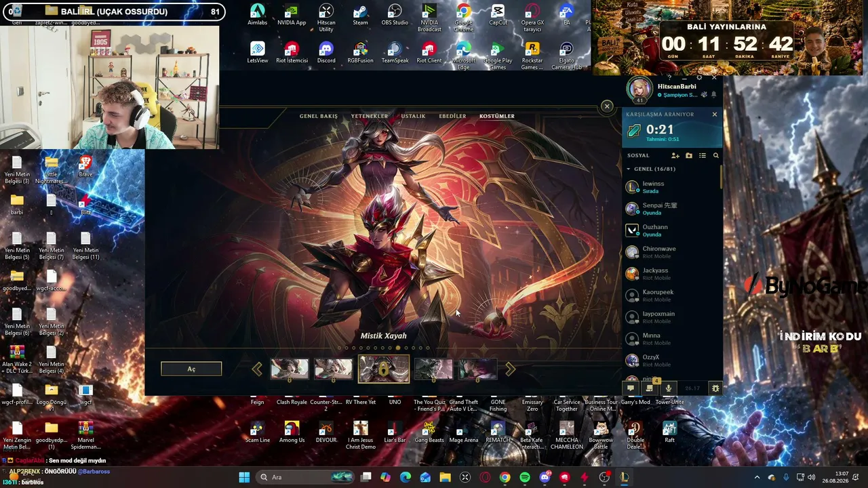
Task: Go to the Ustalık tab
Action: (413, 116)
